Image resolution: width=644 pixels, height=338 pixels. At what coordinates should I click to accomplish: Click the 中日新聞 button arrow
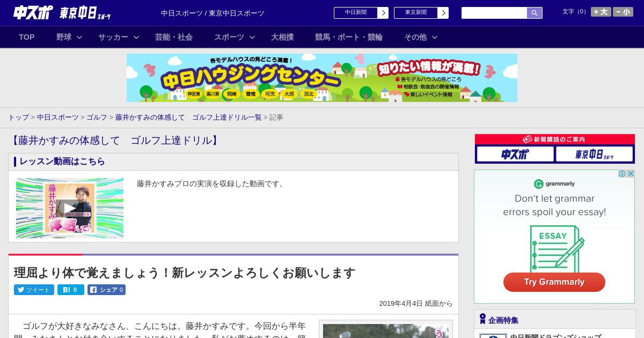click(383, 13)
